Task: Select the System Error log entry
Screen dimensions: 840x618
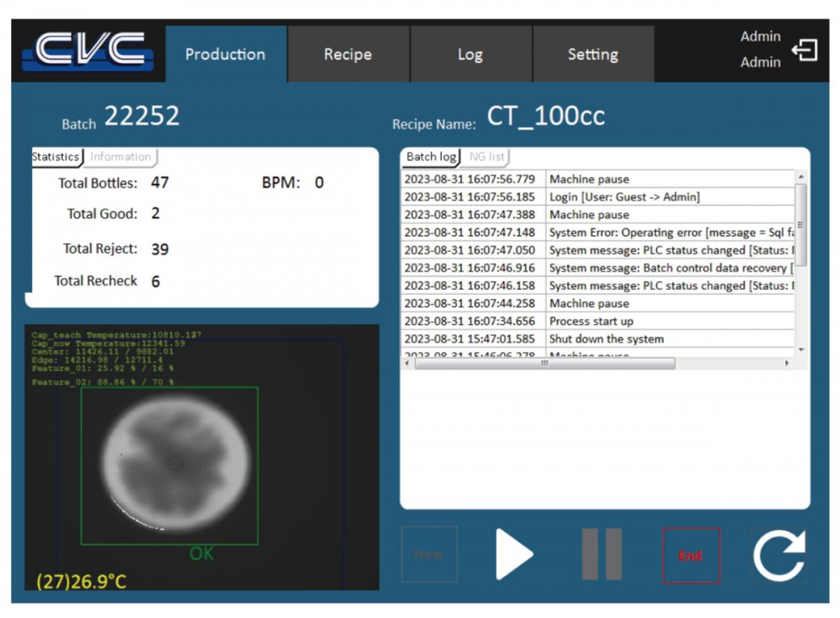Action: click(670, 233)
